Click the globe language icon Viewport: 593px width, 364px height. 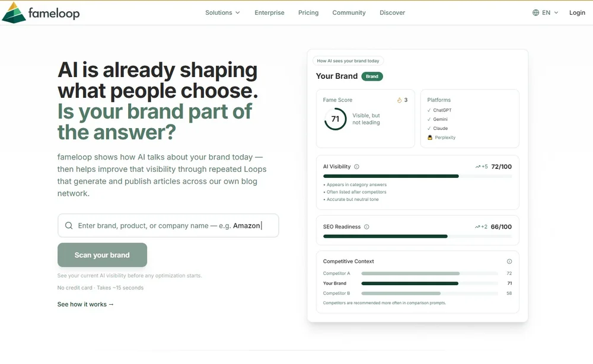[536, 12]
